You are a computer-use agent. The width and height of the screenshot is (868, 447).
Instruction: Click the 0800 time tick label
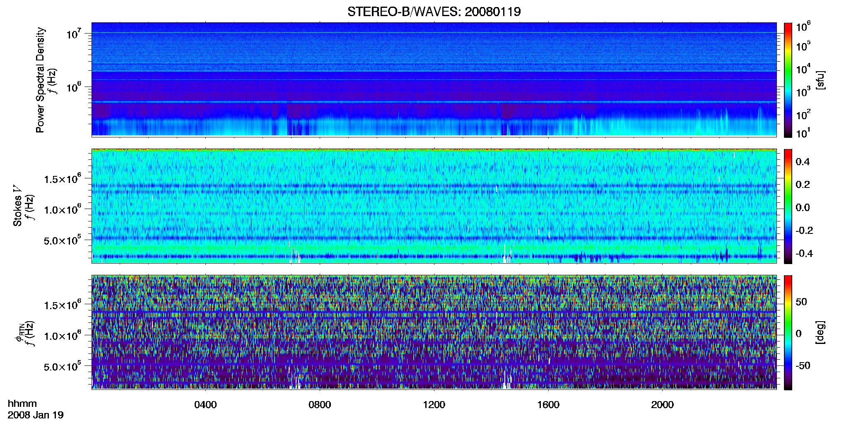(320, 405)
